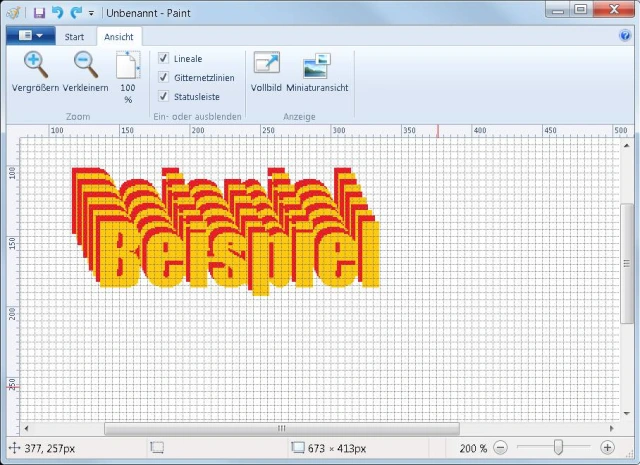Disable the Gitternetzlinien checkbox
Viewport: 640px width, 465px height.
pyautogui.click(x=163, y=77)
